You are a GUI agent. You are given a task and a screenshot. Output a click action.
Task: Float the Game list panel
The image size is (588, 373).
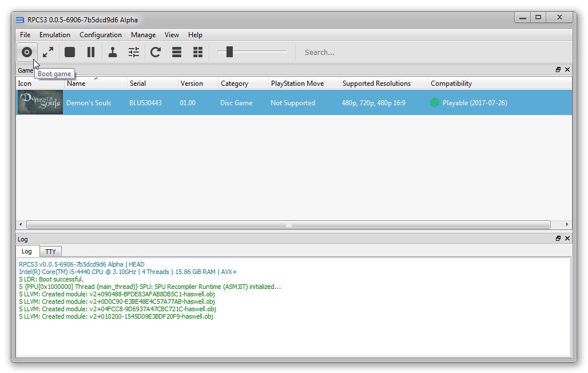558,69
